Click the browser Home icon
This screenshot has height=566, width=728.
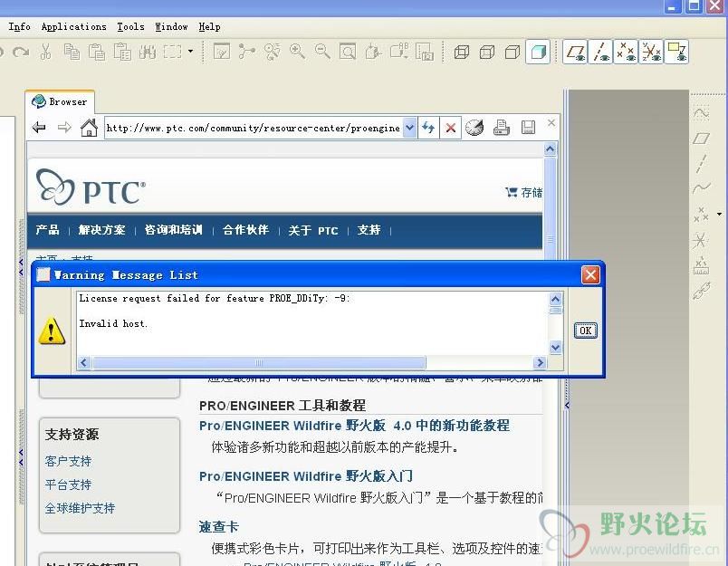pos(89,127)
